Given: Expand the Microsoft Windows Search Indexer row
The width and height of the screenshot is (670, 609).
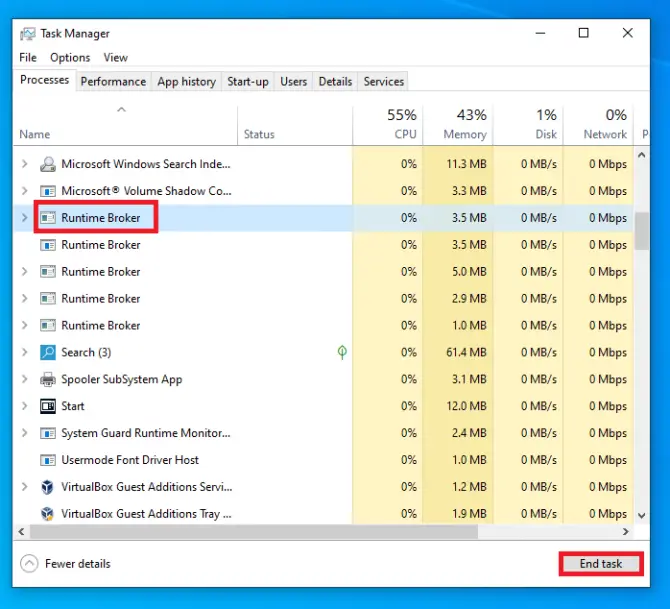Looking at the screenshot, I should (x=24, y=164).
